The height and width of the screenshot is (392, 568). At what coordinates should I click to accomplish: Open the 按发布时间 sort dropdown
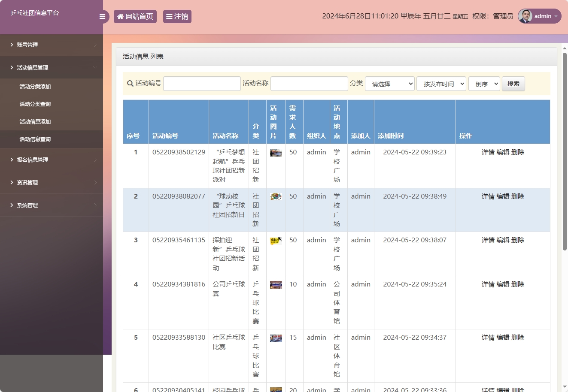(x=441, y=84)
